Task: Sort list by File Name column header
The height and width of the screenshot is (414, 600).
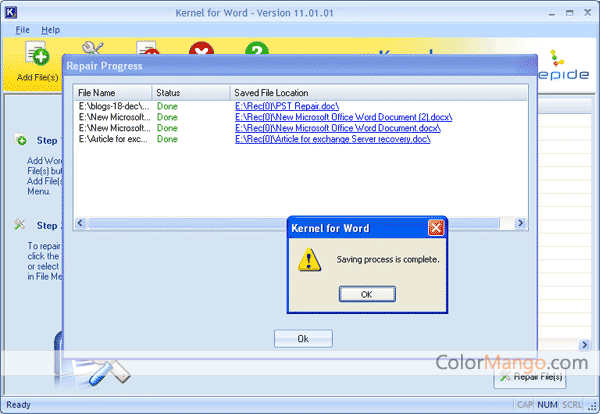Action: (x=112, y=93)
